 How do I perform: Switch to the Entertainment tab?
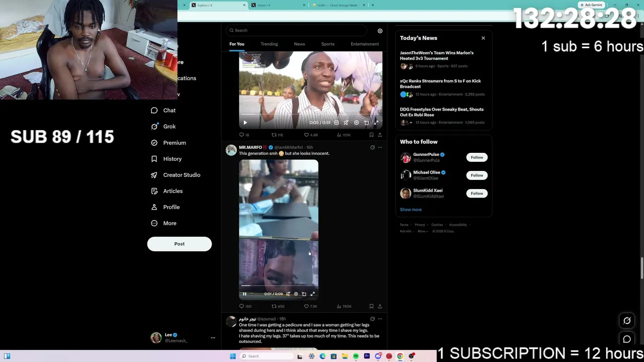(x=365, y=44)
